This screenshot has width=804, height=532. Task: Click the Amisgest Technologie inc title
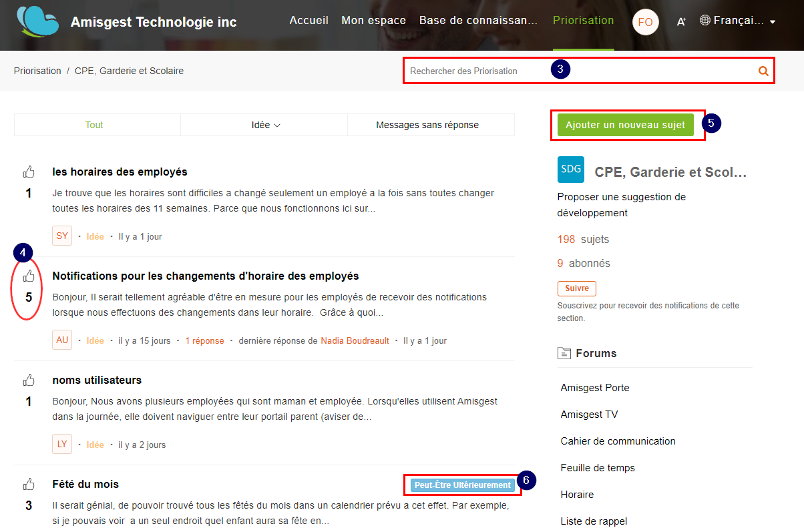(154, 22)
